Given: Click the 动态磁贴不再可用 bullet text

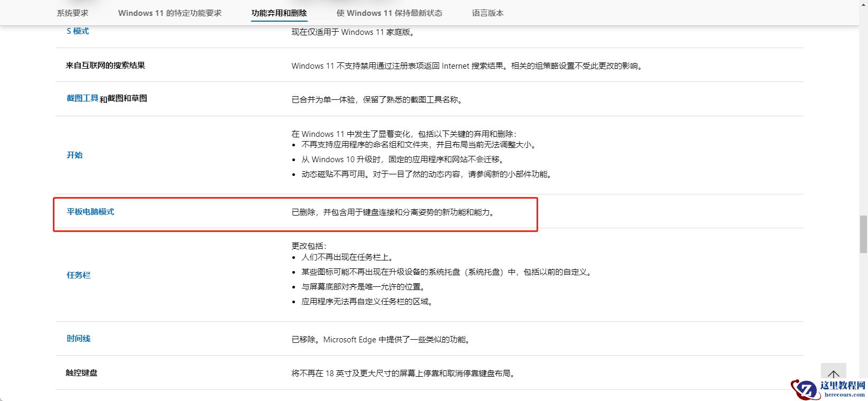Looking at the screenshot, I should coord(427,174).
